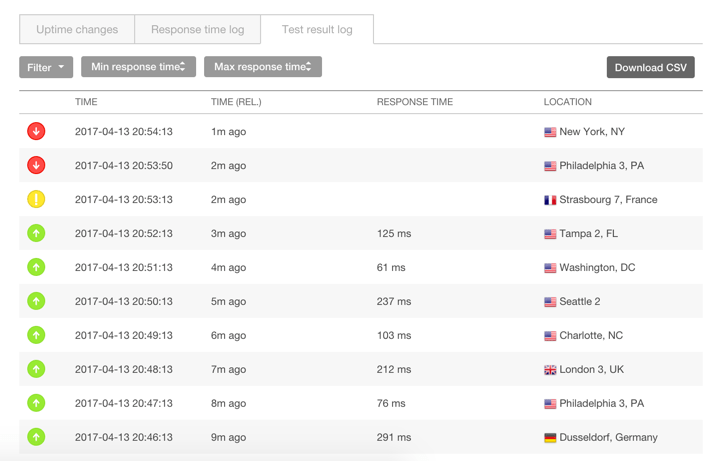
Task: Download the log as CSV
Action: (650, 67)
